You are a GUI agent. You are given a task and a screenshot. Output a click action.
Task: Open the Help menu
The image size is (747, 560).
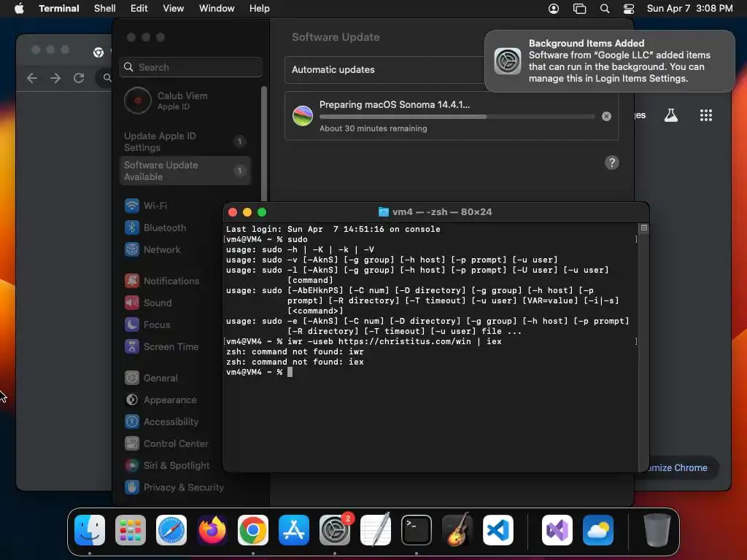260,9
